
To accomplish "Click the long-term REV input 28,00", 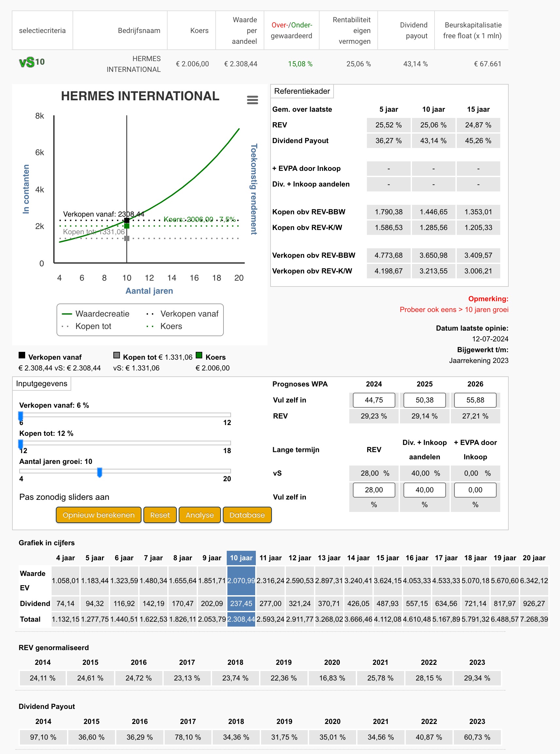I will tap(374, 490).
